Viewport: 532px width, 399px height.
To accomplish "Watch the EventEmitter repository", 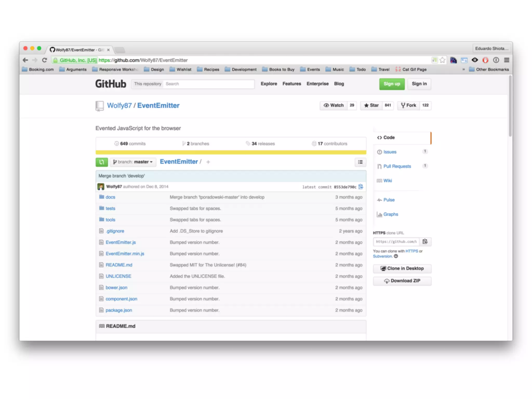I will (x=334, y=105).
